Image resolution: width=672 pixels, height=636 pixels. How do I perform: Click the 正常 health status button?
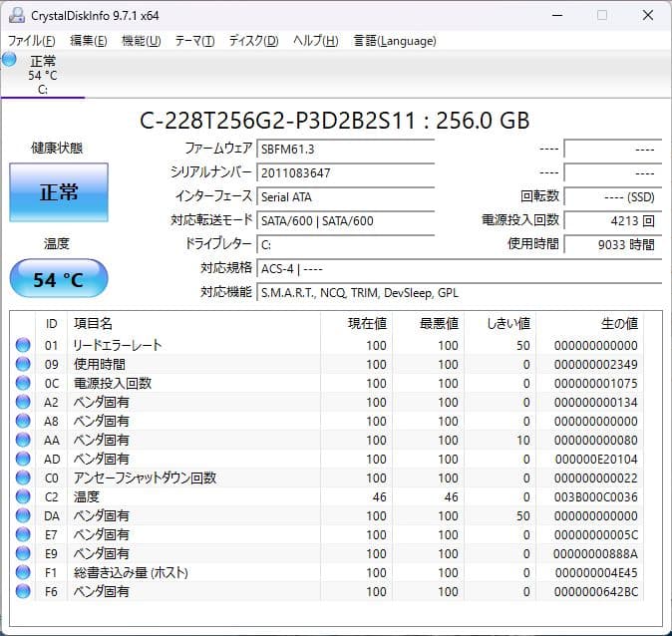pos(59,192)
